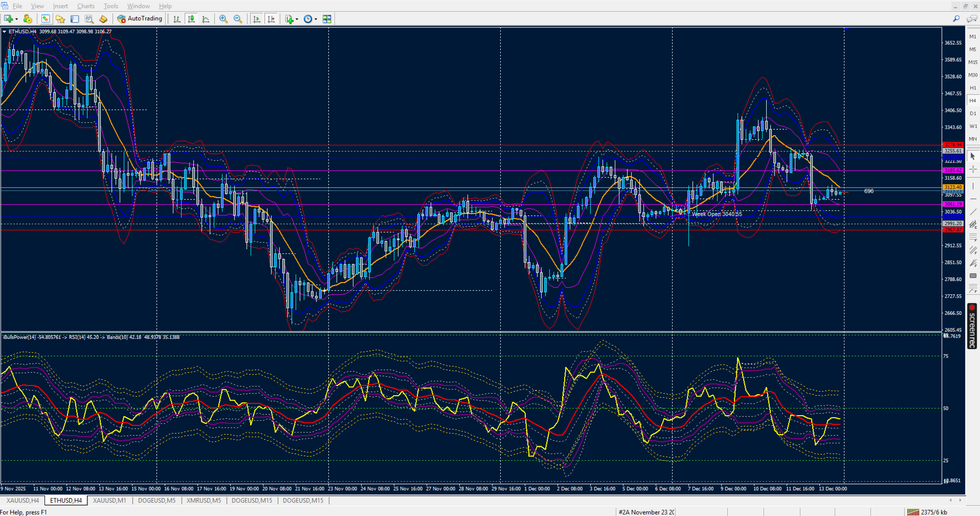Open a new chart from the toolbar
This screenshot has width=980, height=516.
pyautogui.click(x=8, y=19)
